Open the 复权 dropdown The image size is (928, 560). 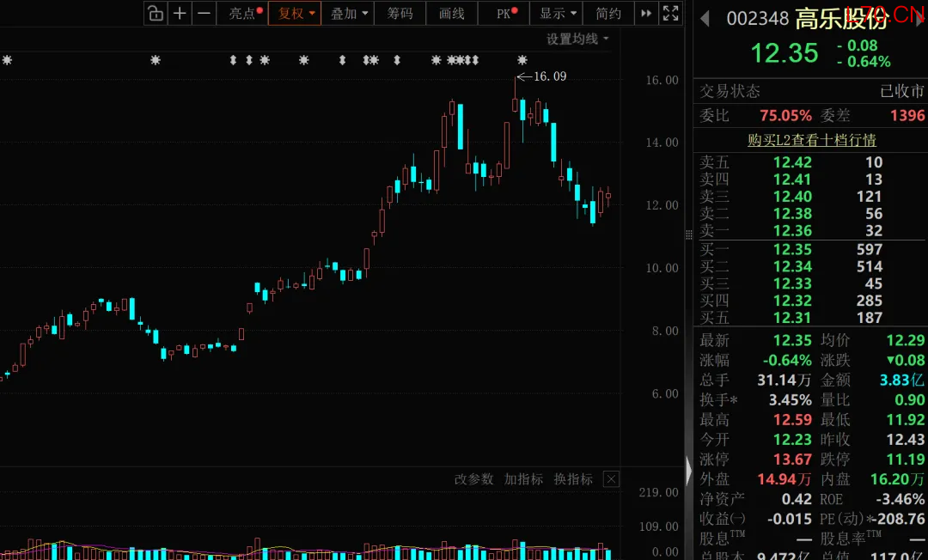tap(295, 13)
